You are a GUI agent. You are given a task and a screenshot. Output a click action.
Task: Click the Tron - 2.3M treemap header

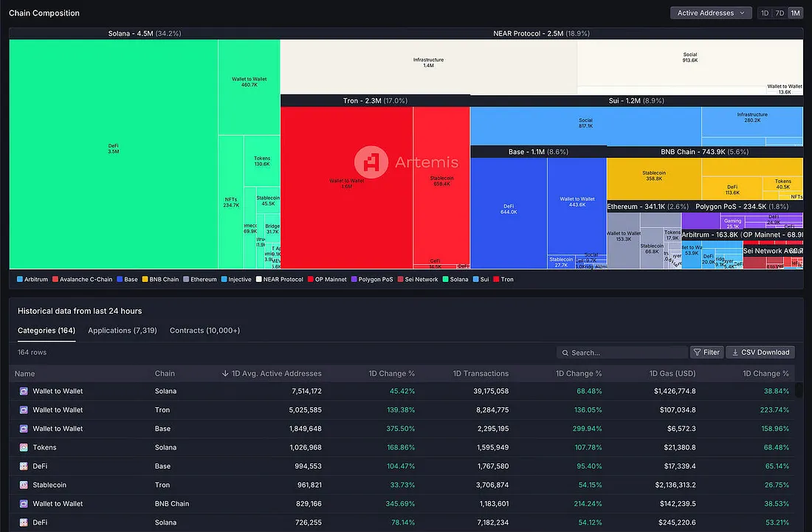coord(375,101)
